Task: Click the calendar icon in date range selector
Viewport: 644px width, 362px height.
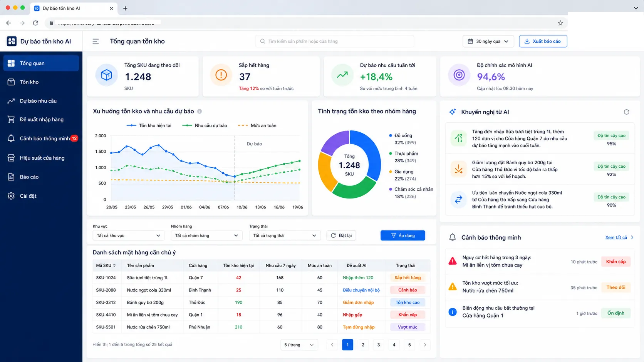Action: [470, 41]
